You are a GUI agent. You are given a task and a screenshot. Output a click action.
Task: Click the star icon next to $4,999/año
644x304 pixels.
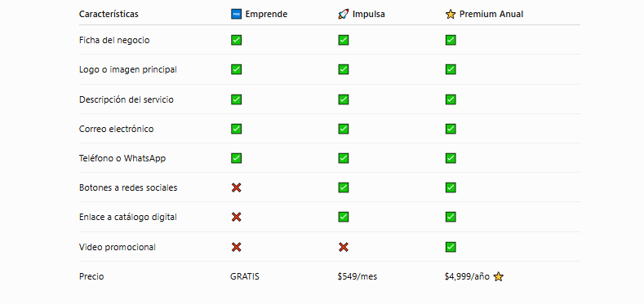[498, 277]
